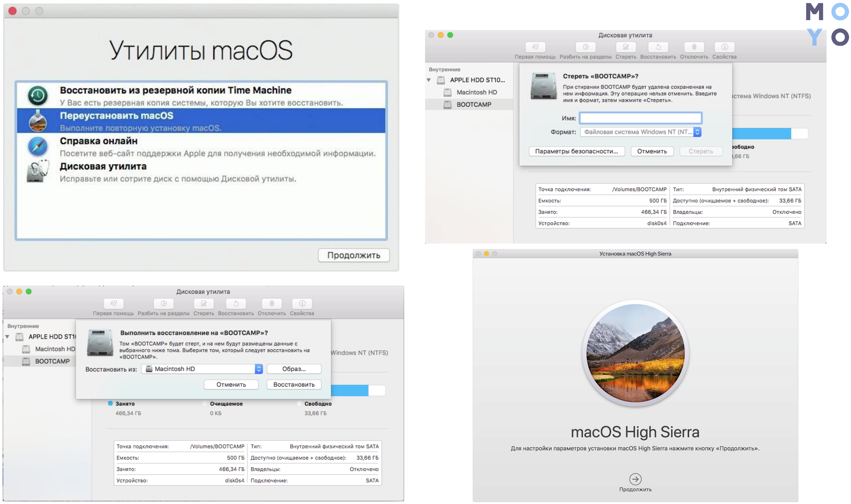
Task: Click yellow minimize button of High Sierra installer
Action: (x=486, y=254)
